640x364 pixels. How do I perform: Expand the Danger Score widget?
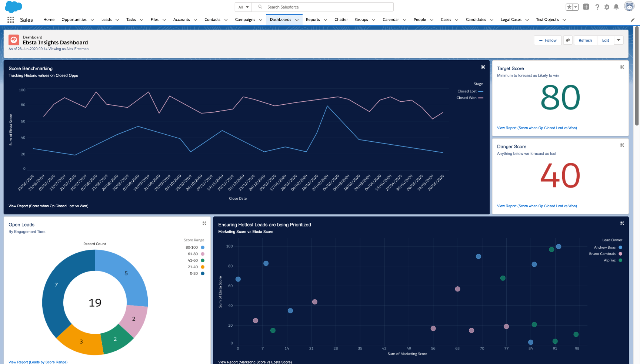pos(622,145)
